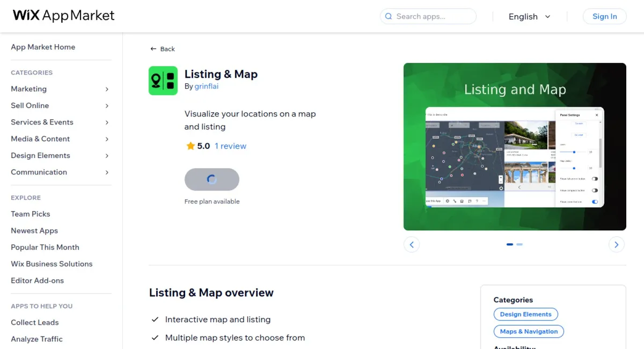Select the first carousel dot indicator

coord(510,244)
